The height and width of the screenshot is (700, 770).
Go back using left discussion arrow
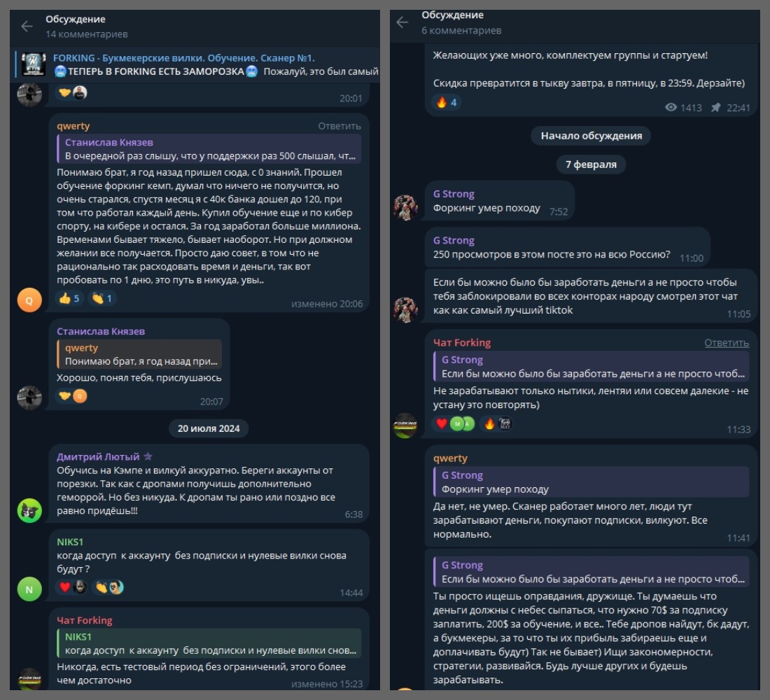click(27, 26)
